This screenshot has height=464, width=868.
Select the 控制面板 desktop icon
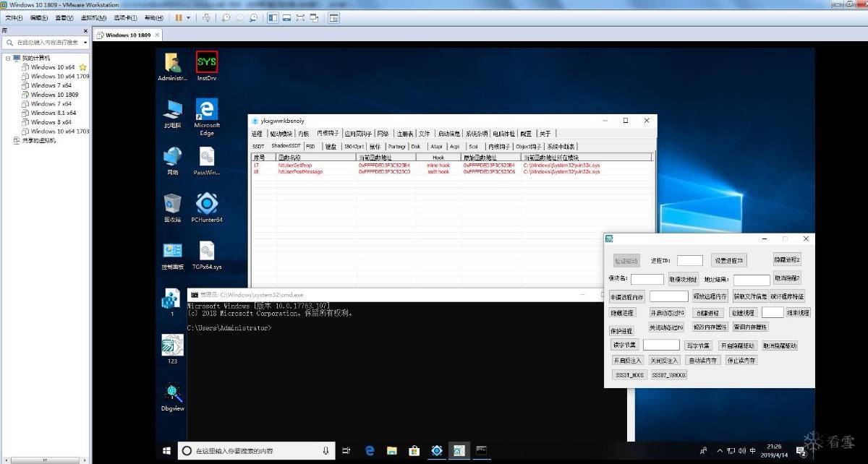coord(172,256)
